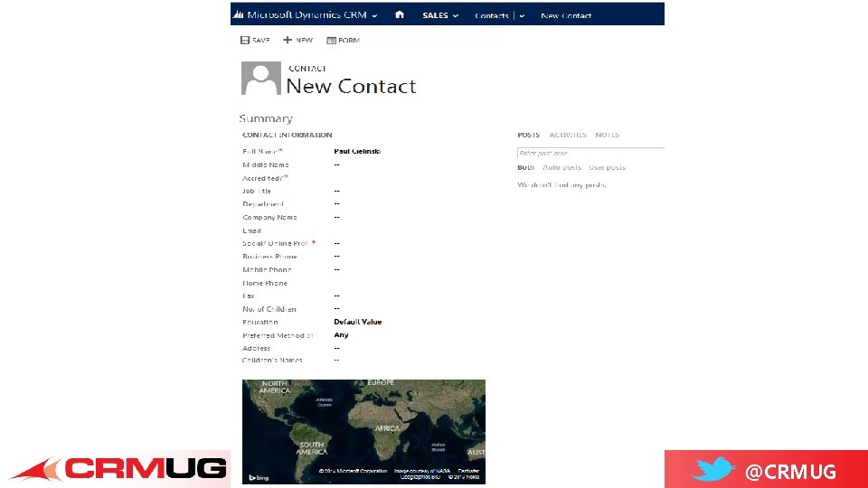This screenshot has height=488, width=868.
Task: Click the Email field label
Action: [252, 230]
